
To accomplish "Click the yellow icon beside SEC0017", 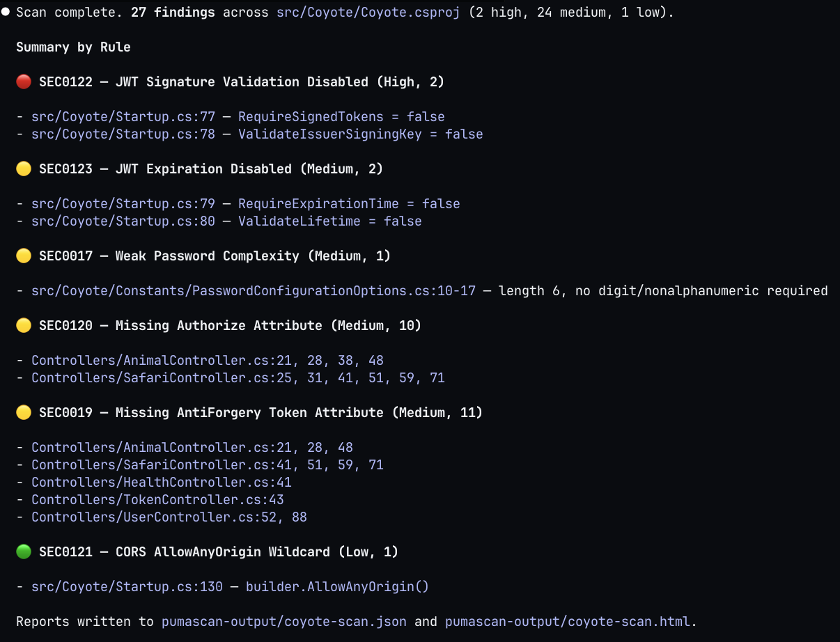I will pos(24,256).
